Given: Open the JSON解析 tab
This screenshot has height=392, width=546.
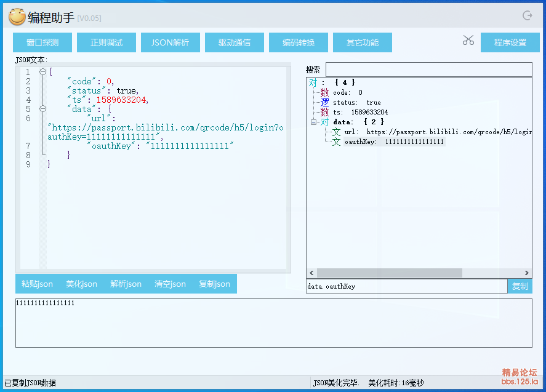Looking at the screenshot, I should pos(171,42).
